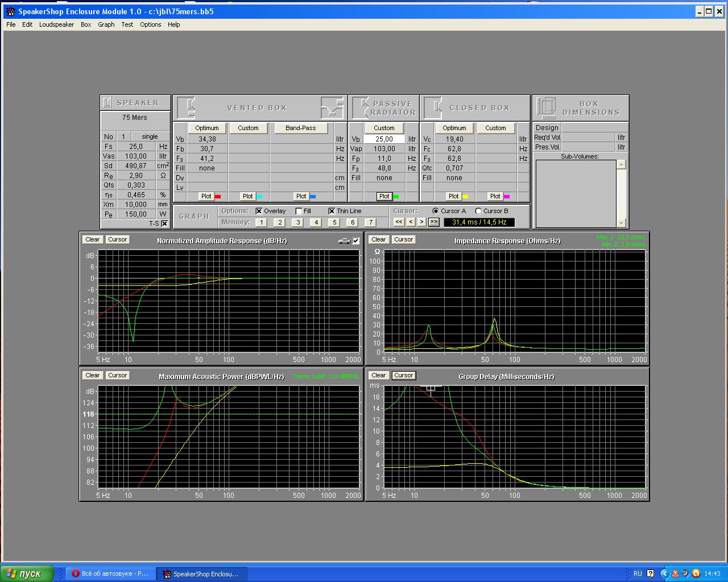Click the car icon on Amplitude Response graph
728x582 pixels.
(x=344, y=241)
